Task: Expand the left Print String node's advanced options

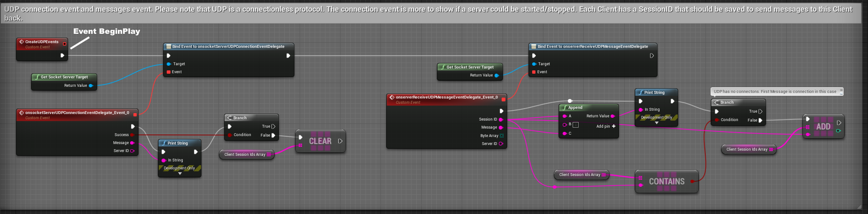Action: click(x=180, y=174)
